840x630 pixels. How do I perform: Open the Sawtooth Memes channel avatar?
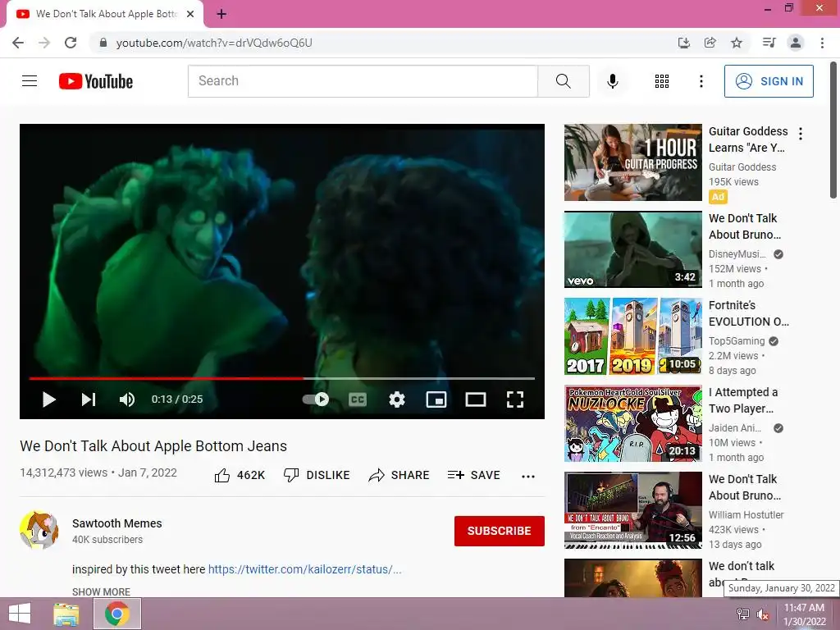(39, 530)
